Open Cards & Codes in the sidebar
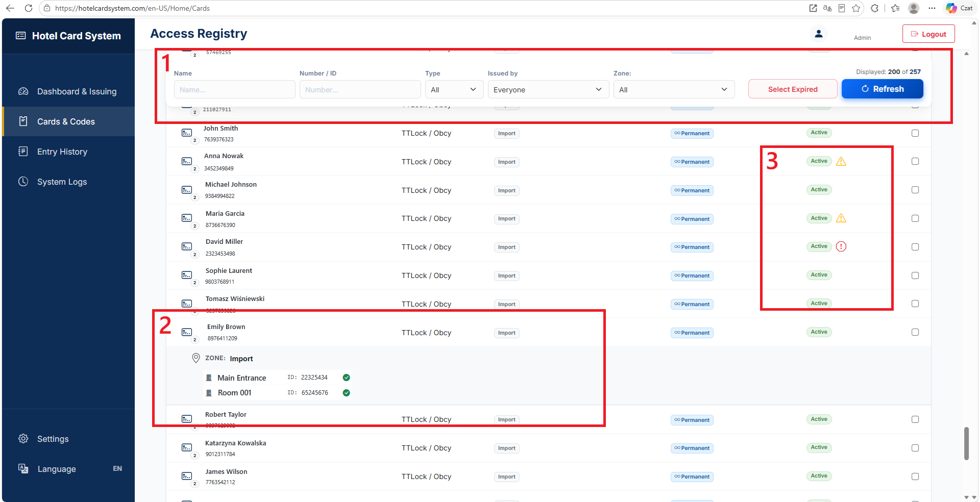The width and height of the screenshot is (980, 502). click(x=68, y=121)
